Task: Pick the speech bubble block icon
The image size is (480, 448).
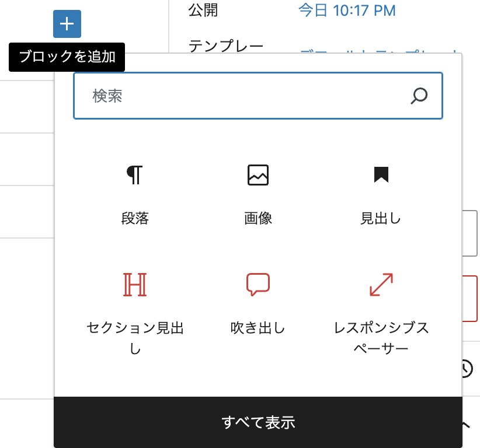Action: tap(258, 285)
